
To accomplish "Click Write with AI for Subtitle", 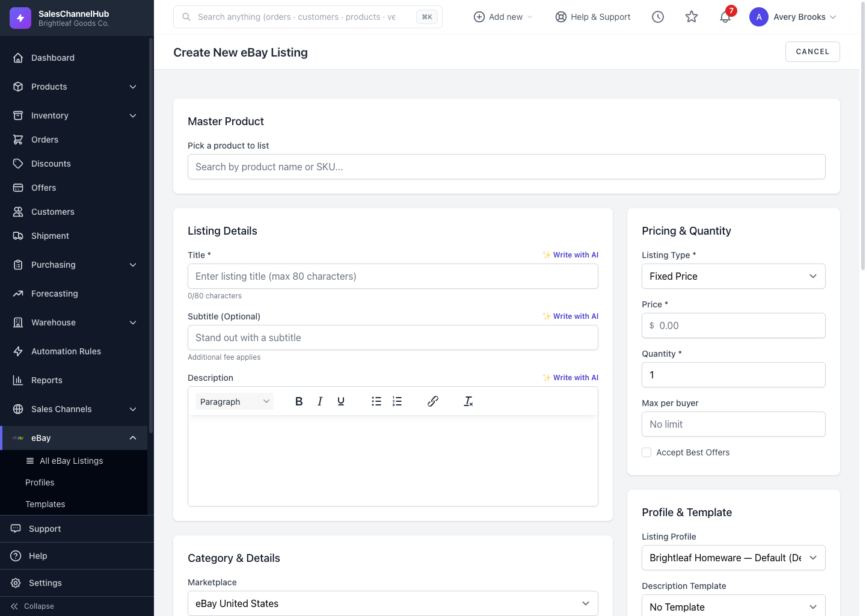I will 570,316.
